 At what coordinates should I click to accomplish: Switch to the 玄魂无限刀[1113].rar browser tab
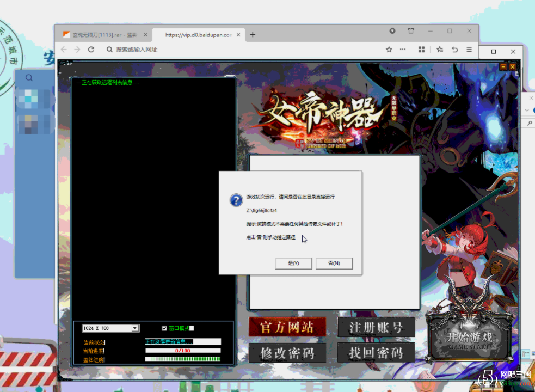104,35
